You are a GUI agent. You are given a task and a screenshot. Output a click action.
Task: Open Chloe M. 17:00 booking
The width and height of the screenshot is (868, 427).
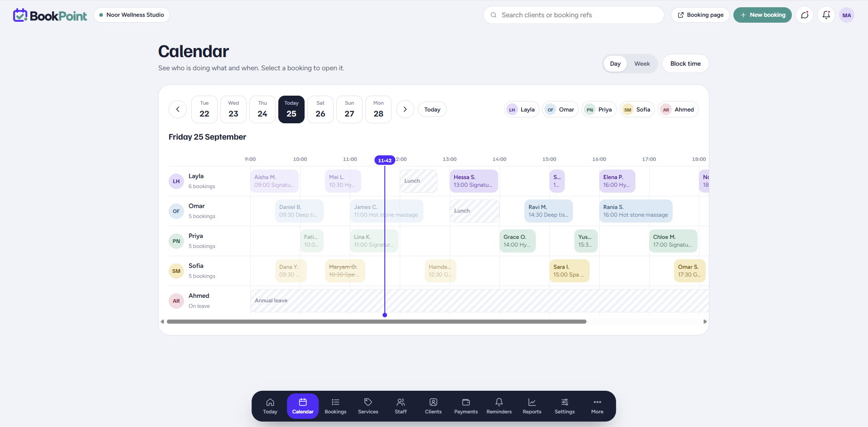coord(673,241)
